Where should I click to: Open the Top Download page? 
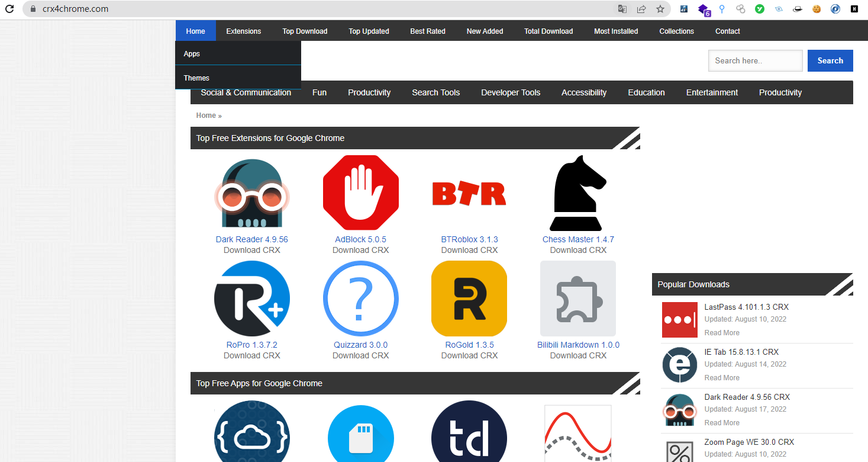coord(305,31)
